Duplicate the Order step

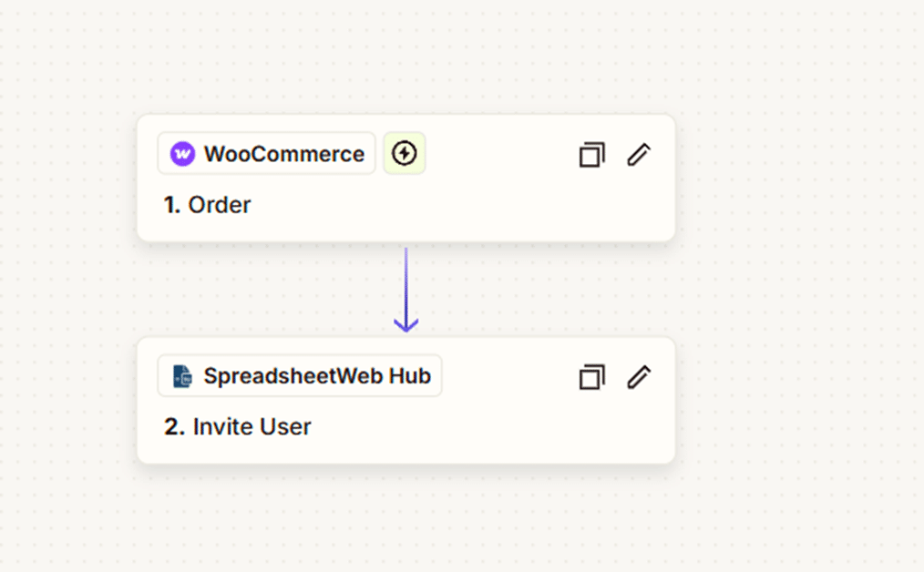click(x=591, y=155)
